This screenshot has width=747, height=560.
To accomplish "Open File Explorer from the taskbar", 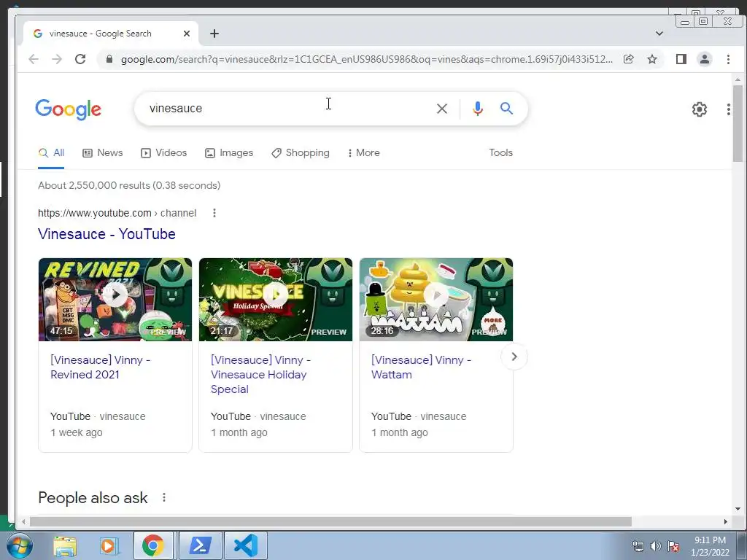I will point(65,545).
